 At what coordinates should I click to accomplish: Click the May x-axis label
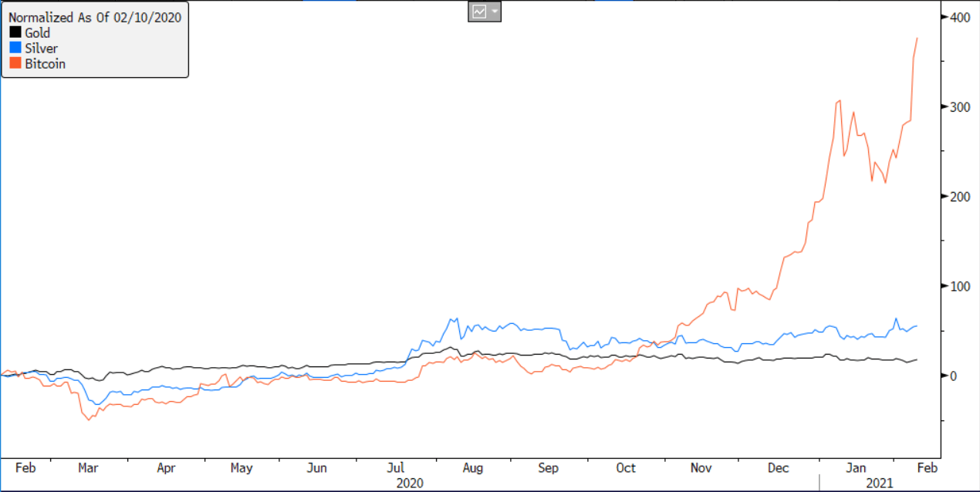point(242,468)
